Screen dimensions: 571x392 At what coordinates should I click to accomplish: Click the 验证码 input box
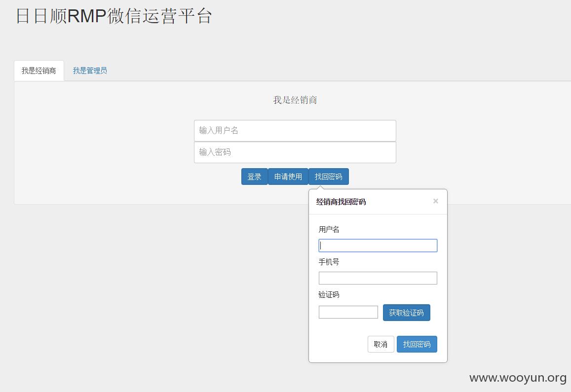pyautogui.click(x=348, y=312)
